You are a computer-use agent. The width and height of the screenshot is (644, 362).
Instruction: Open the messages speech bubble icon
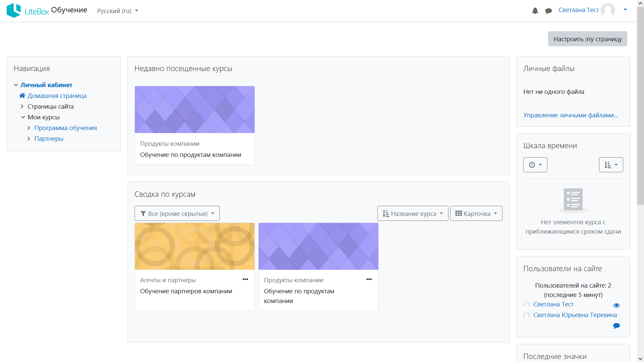pyautogui.click(x=548, y=11)
